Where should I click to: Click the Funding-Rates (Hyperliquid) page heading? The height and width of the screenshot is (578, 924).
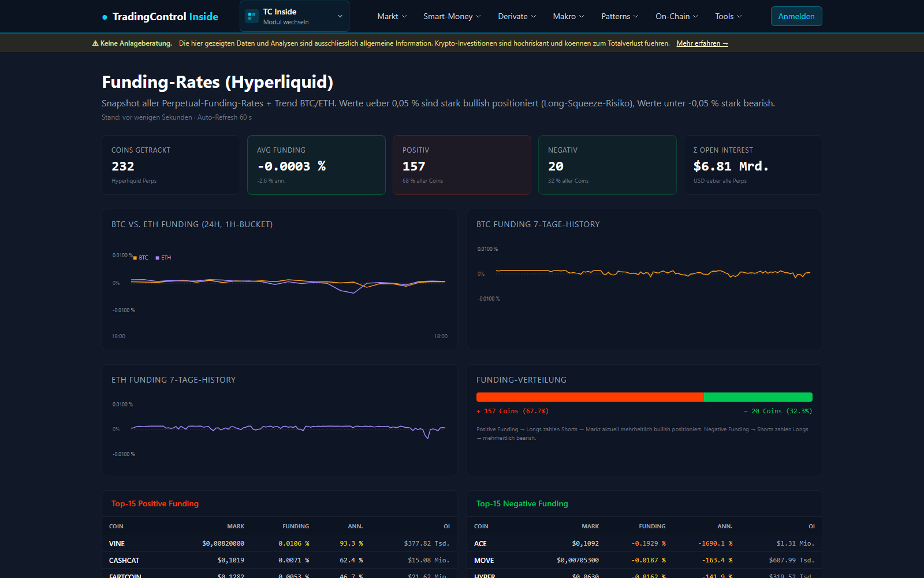point(218,82)
